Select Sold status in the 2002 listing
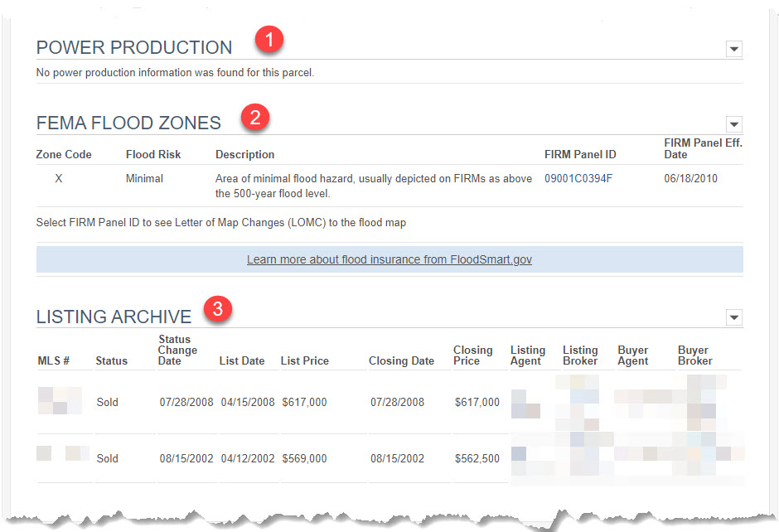Image resolution: width=779 pixels, height=532 pixels. tap(107, 458)
